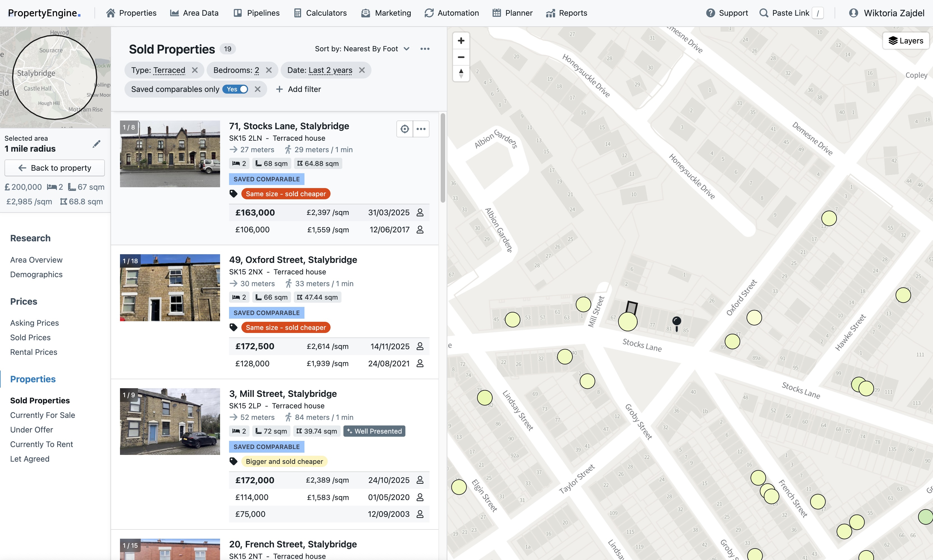Click Add filter button
933x560 pixels.
(298, 89)
